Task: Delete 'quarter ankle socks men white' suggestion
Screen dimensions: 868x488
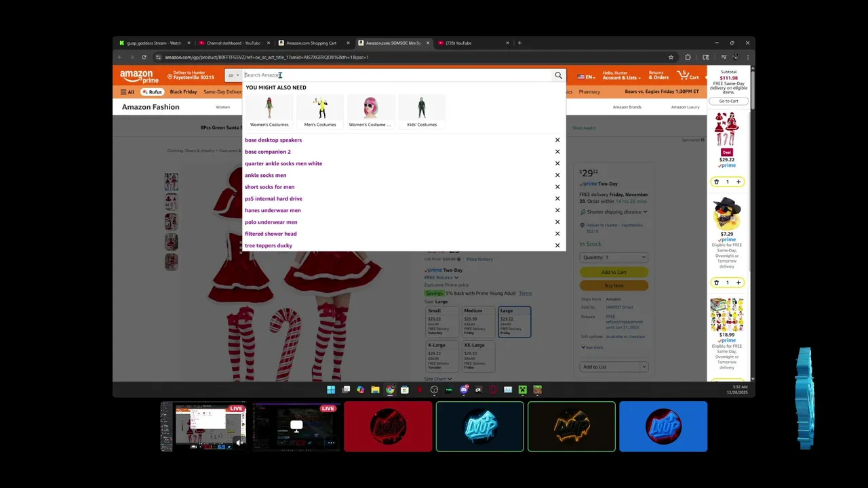Action: pyautogui.click(x=557, y=163)
